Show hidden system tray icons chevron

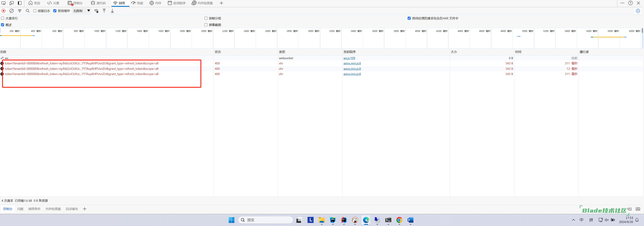[x=573, y=220]
